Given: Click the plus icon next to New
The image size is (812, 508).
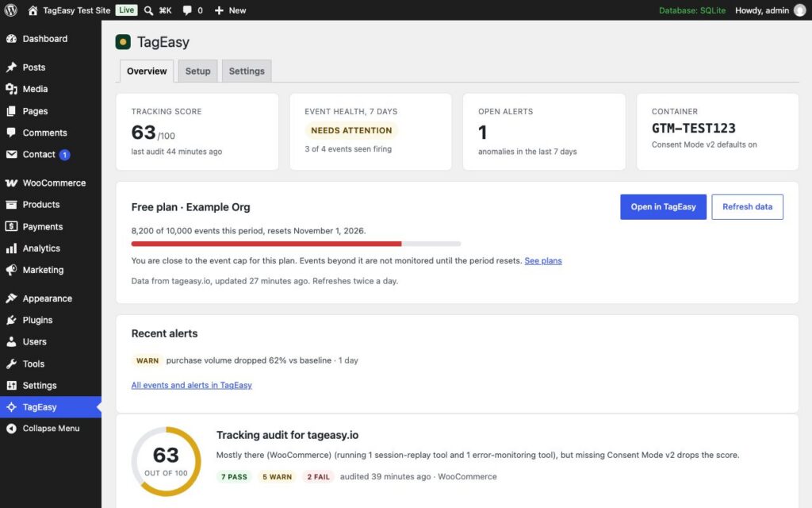Looking at the screenshot, I should click(x=219, y=10).
